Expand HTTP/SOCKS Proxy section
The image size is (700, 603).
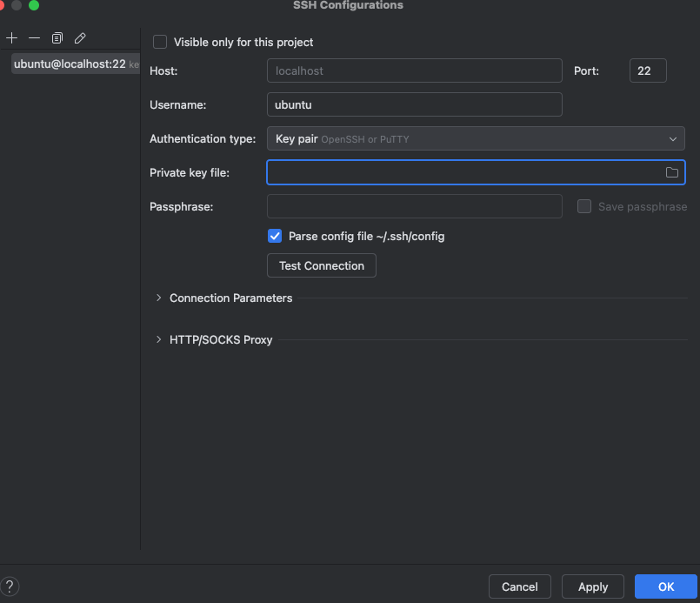click(x=159, y=339)
